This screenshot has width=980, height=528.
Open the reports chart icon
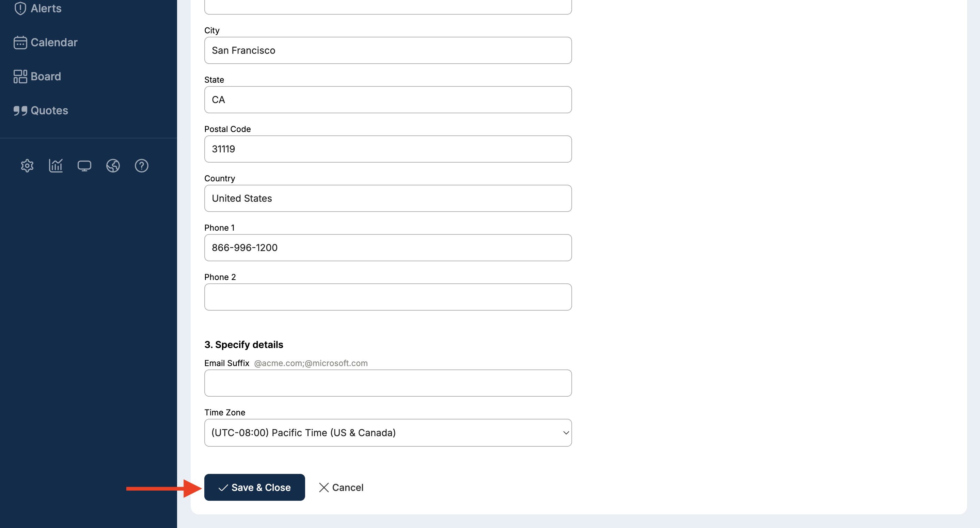point(56,166)
